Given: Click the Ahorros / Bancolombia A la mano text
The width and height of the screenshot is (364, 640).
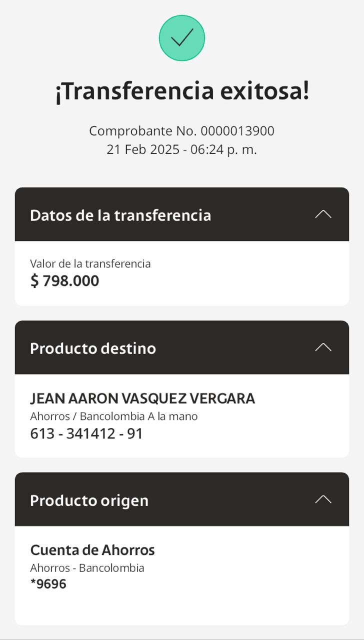Looking at the screenshot, I should point(114,416).
